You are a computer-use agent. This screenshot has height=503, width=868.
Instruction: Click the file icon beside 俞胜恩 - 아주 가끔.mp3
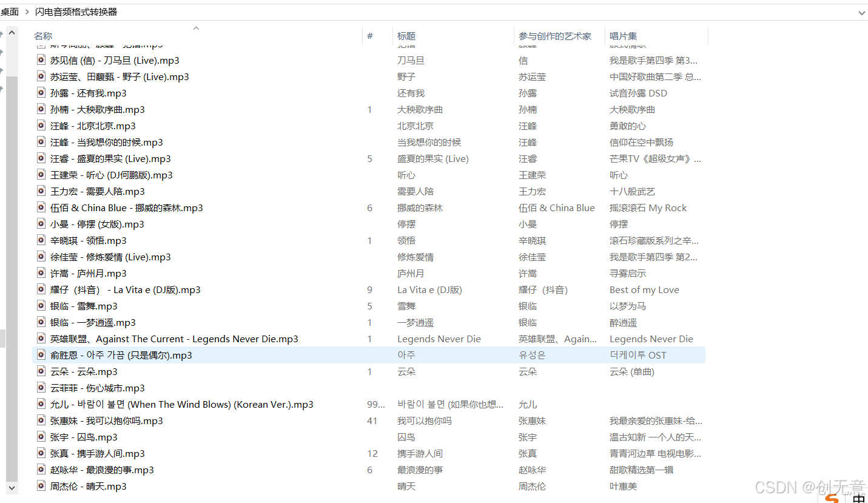pos(41,355)
